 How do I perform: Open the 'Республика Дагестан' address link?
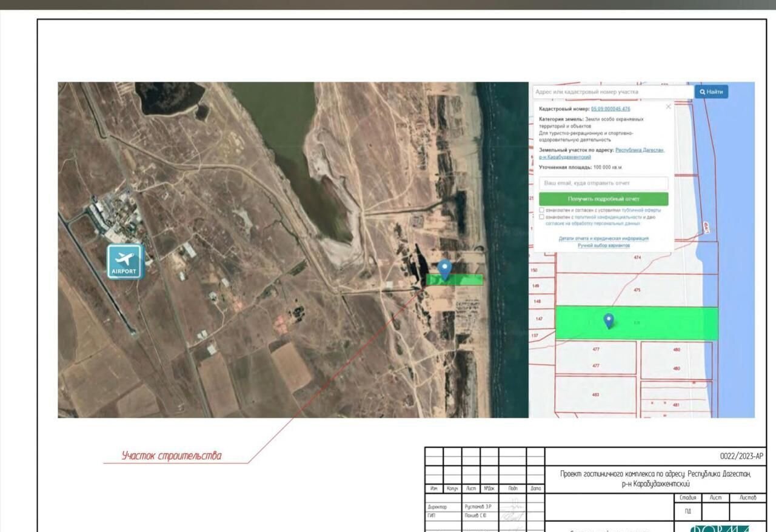click(640, 150)
